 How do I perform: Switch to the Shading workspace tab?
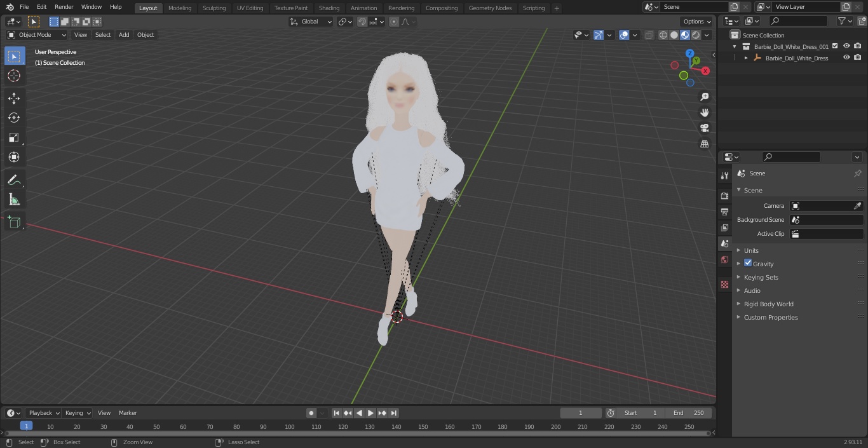[329, 8]
